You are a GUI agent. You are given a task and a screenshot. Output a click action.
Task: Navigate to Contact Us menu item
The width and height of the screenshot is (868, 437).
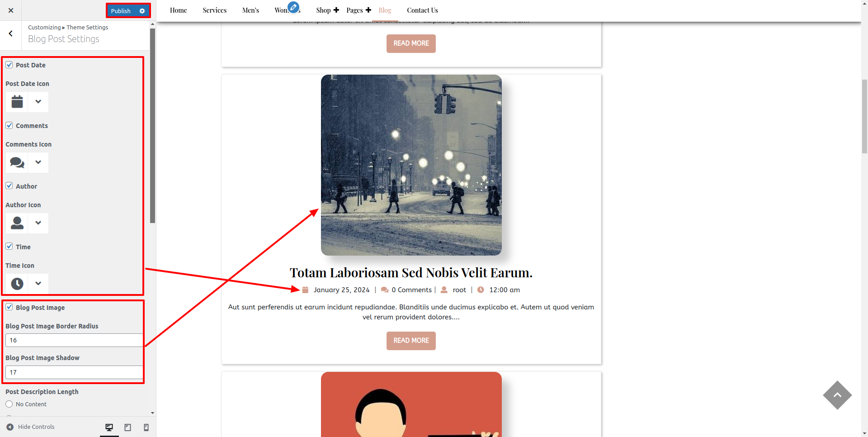pyautogui.click(x=422, y=10)
